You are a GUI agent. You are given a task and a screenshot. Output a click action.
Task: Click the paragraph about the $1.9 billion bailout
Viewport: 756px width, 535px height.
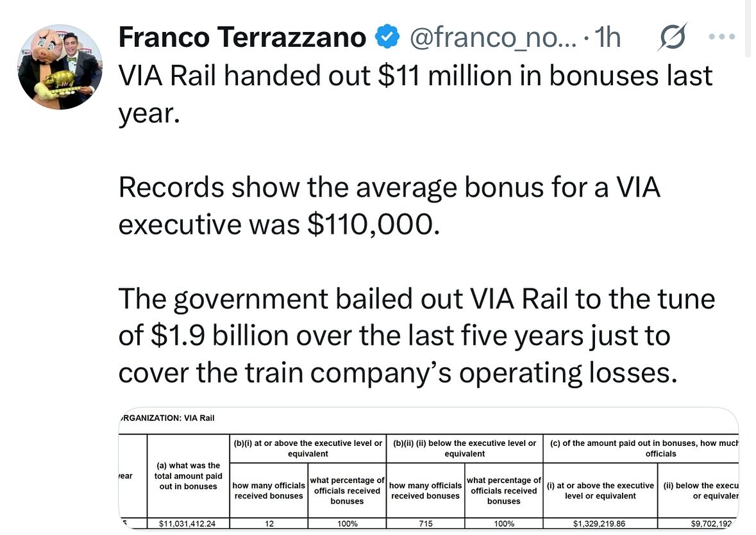416,336
